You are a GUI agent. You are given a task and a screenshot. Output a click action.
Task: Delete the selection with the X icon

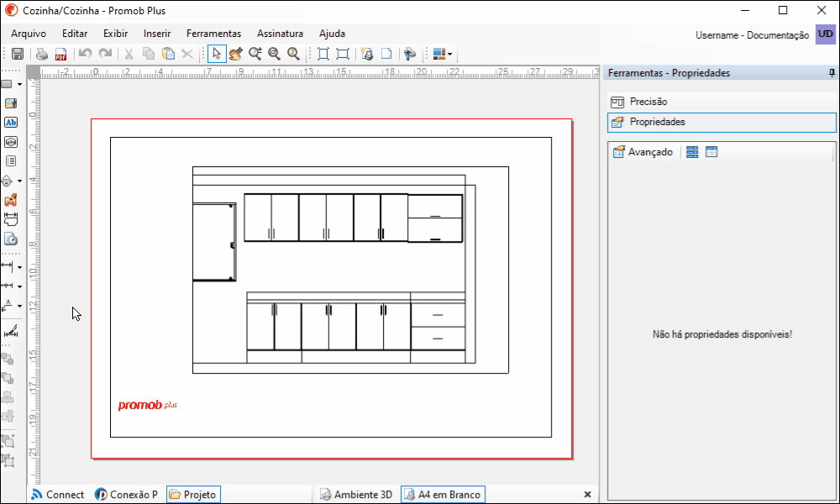click(187, 54)
